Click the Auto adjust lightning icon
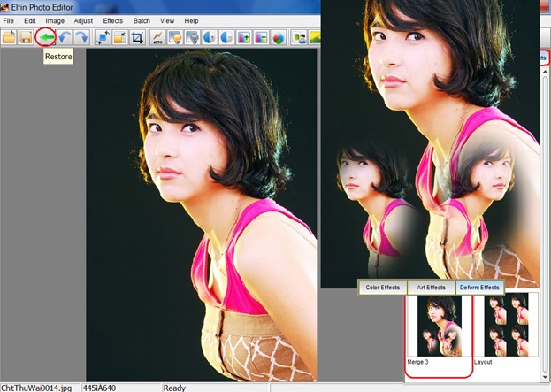This screenshot has height=392, width=551. [x=157, y=37]
